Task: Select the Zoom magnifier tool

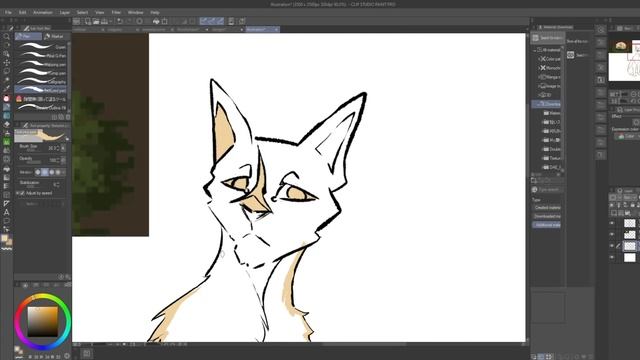Action: (7, 36)
